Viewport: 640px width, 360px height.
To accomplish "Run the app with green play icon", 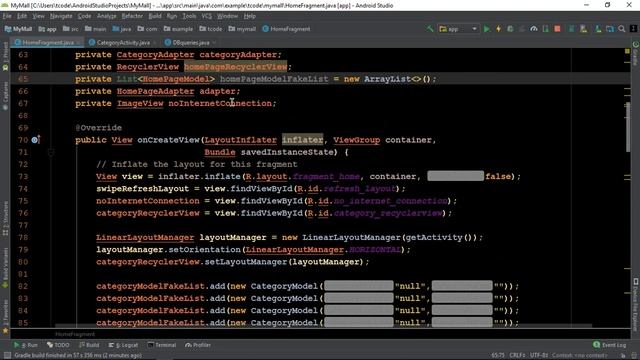I will 487,29.
